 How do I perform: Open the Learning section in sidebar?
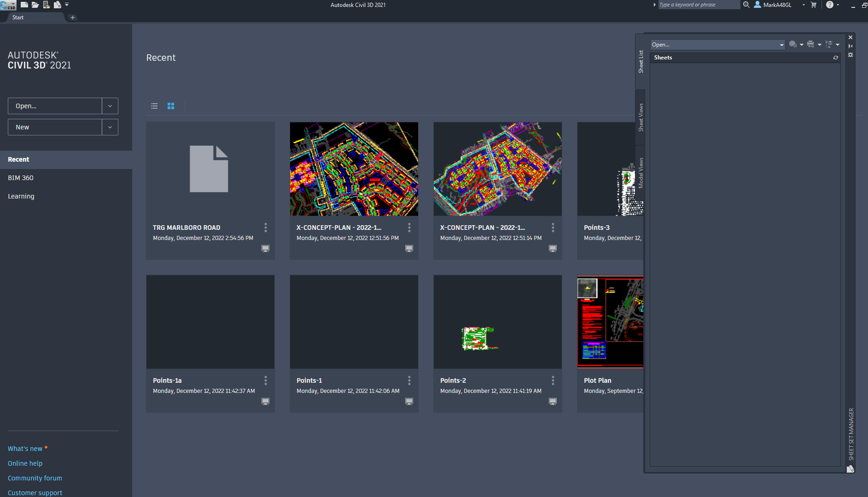(21, 196)
